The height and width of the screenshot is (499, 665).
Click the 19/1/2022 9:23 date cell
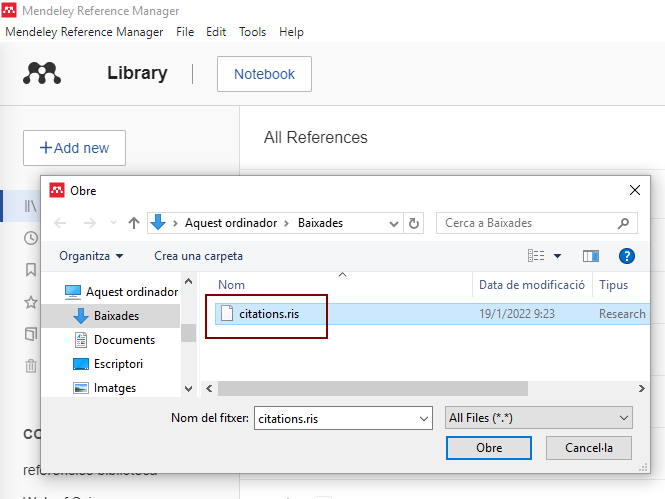tap(517, 314)
